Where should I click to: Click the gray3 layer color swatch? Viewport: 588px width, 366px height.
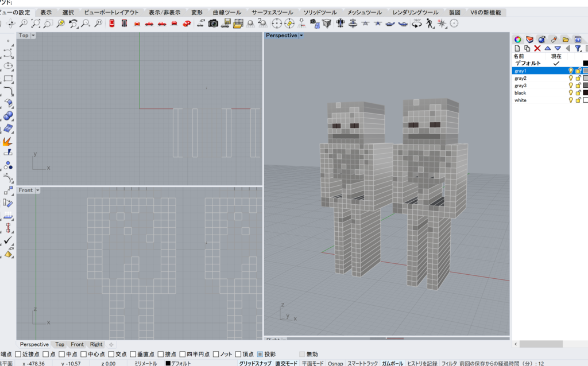coord(585,85)
